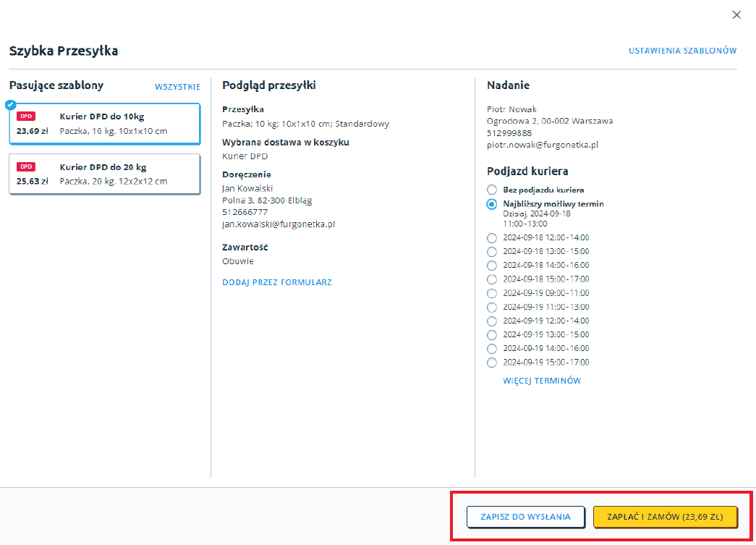Open Ustawienia szablonów link
The height and width of the screenshot is (545, 756).
pyautogui.click(x=682, y=51)
